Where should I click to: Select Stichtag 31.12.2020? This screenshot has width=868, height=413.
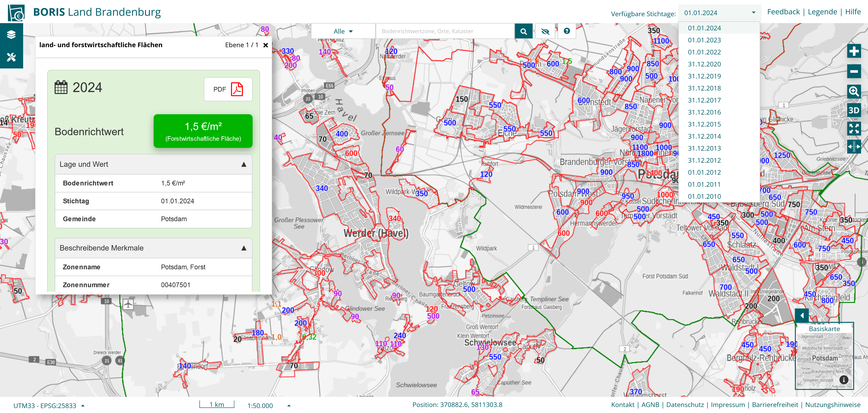[719, 64]
